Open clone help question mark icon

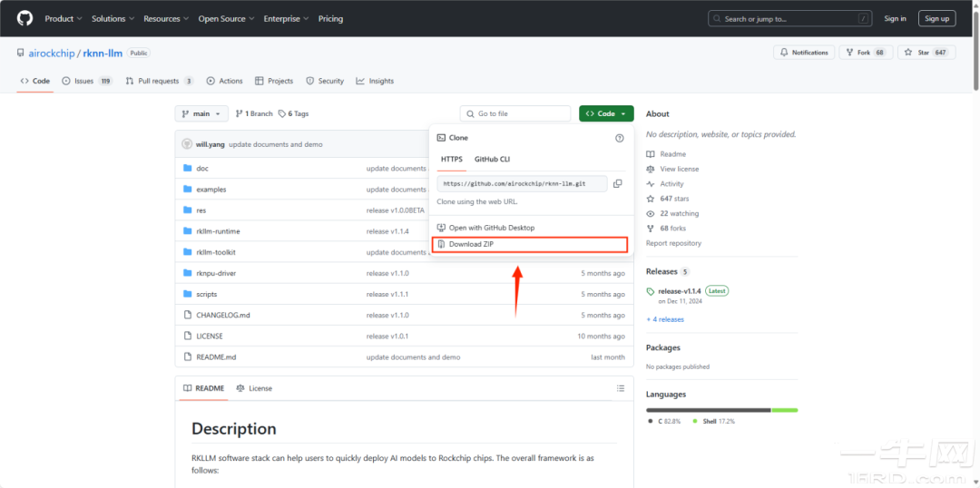[620, 138]
